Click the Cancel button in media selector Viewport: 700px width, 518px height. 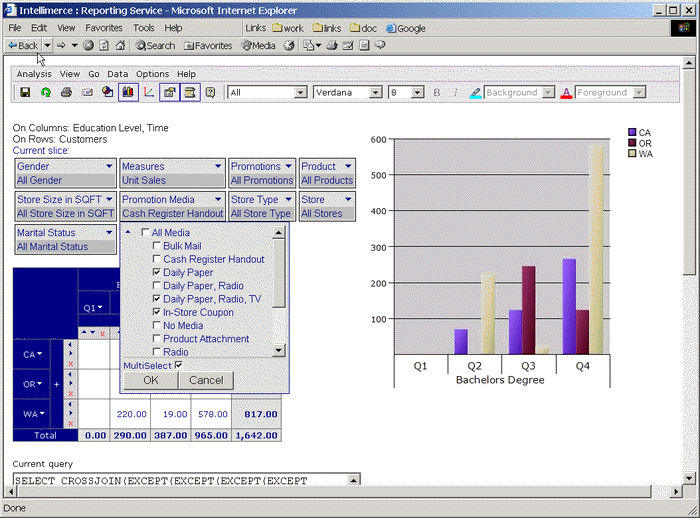pyautogui.click(x=206, y=380)
